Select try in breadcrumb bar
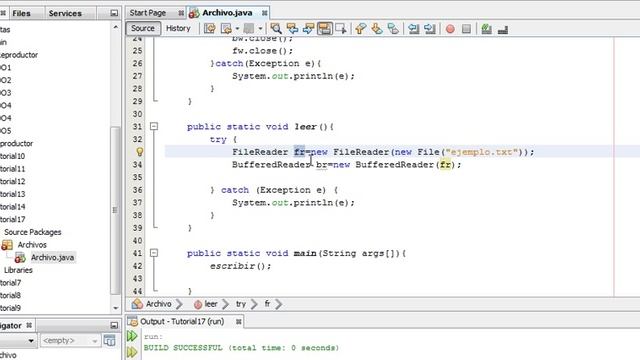The width and height of the screenshot is (640, 360). click(x=241, y=304)
